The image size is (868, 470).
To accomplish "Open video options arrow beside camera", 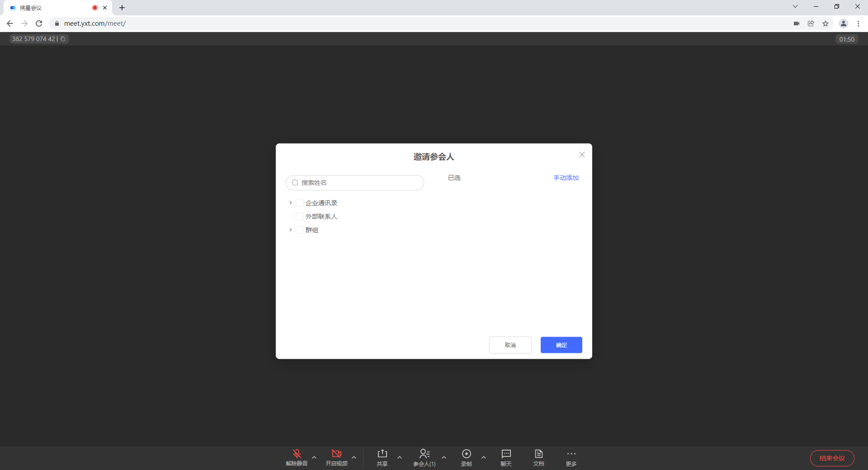I will pyautogui.click(x=354, y=457).
